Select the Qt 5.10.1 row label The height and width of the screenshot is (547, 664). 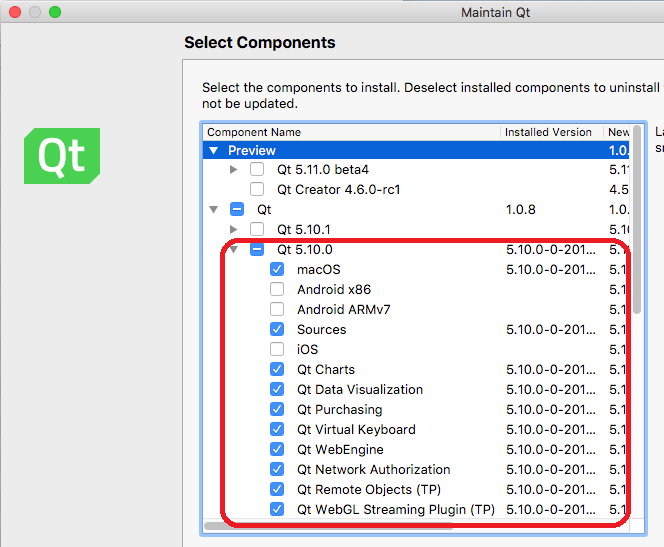pos(304,229)
